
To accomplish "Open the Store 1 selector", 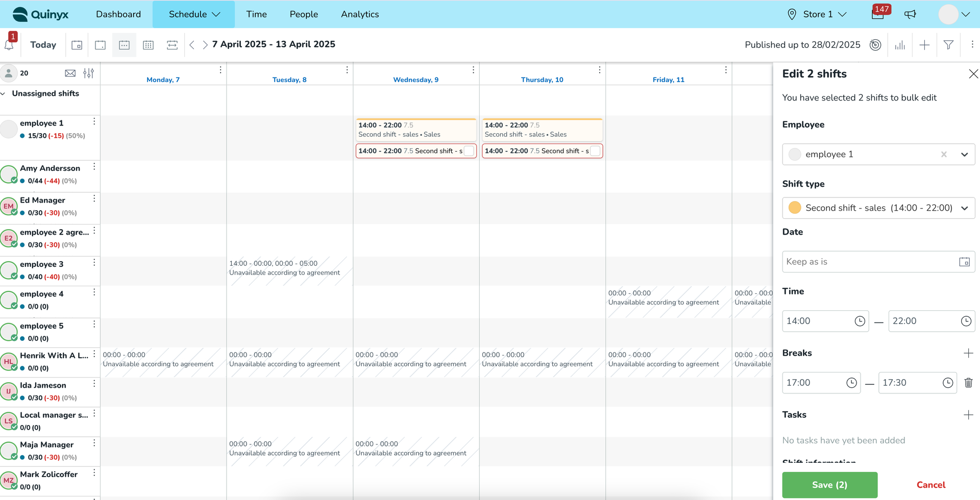I will [817, 14].
